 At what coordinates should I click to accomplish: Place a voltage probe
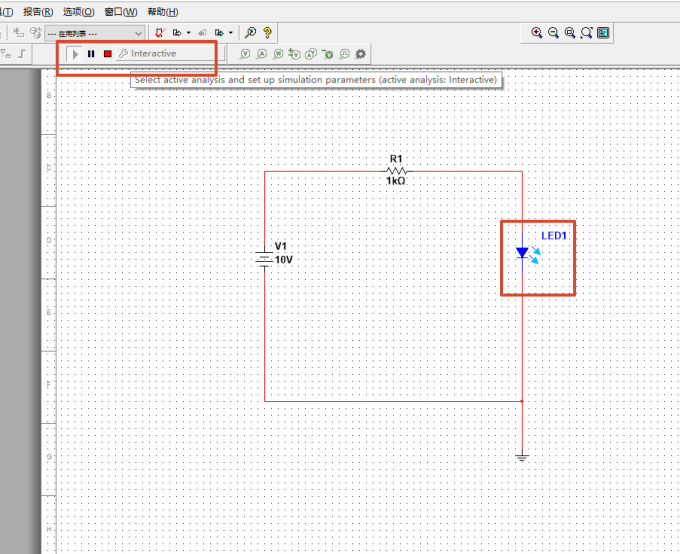(x=245, y=54)
